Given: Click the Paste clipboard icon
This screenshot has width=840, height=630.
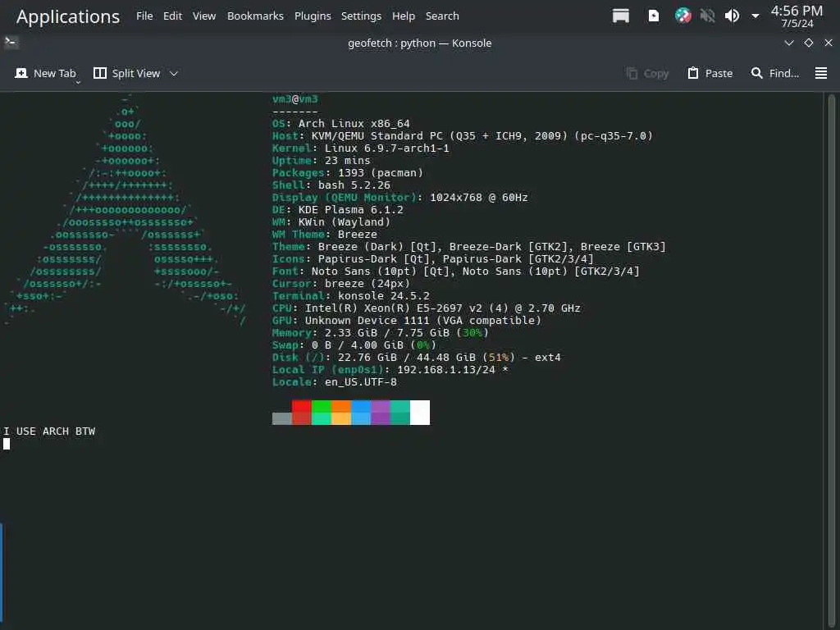Looking at the screenshot, I should pyautogui.click(x=692, y=73).
